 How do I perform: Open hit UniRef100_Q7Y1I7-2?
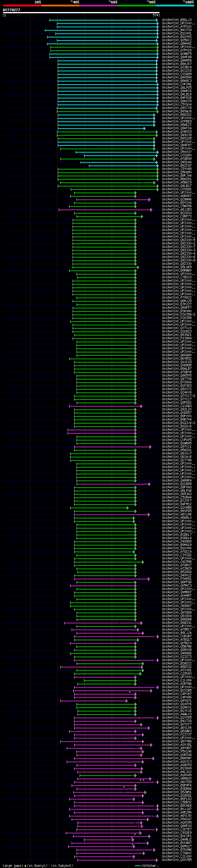[x=179, y=396]
